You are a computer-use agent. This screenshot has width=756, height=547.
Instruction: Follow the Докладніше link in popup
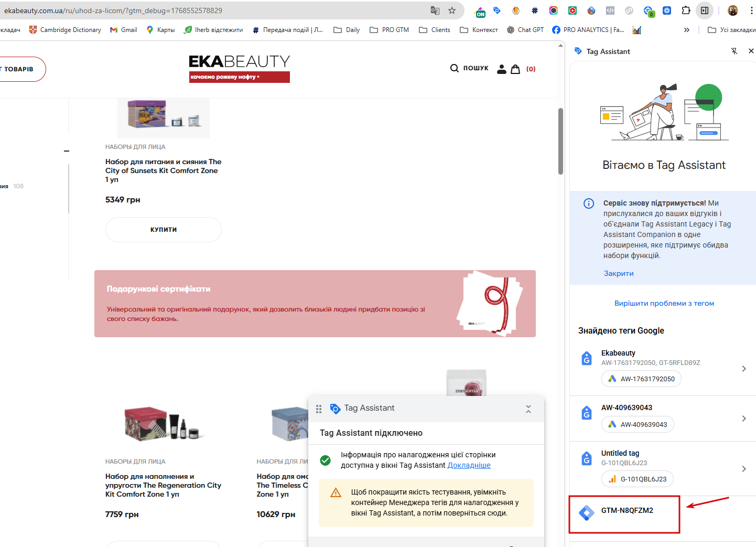469,465
